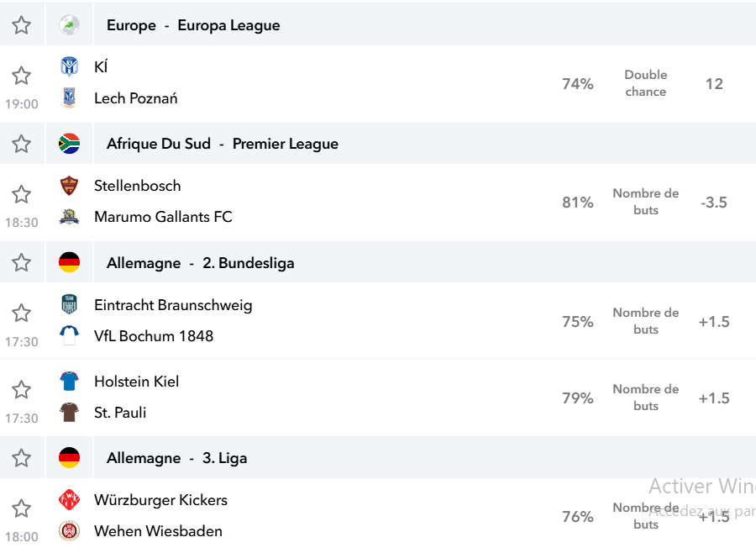Toggle favorite star for Afrique Du Sud Premier League
The width and height of the screenshot is (756, 553).
(21, 144)
